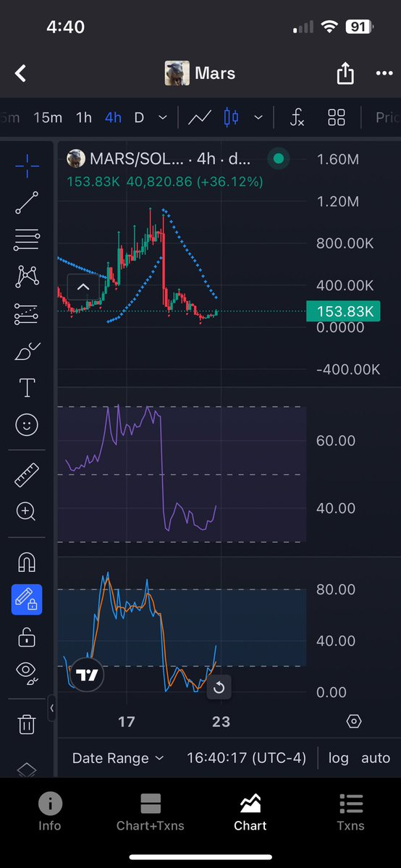Viewport: 401px width, 868px height.
Task: Delete drawings with the trash icon
Action: (27, 723)
